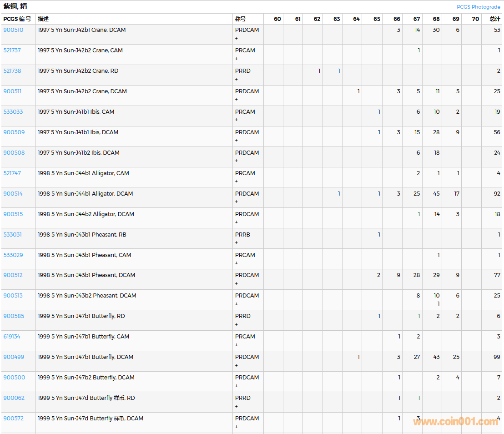Expand plus under PRRD for 900062 row
The image size is (504, 434).
click(237, 406)
